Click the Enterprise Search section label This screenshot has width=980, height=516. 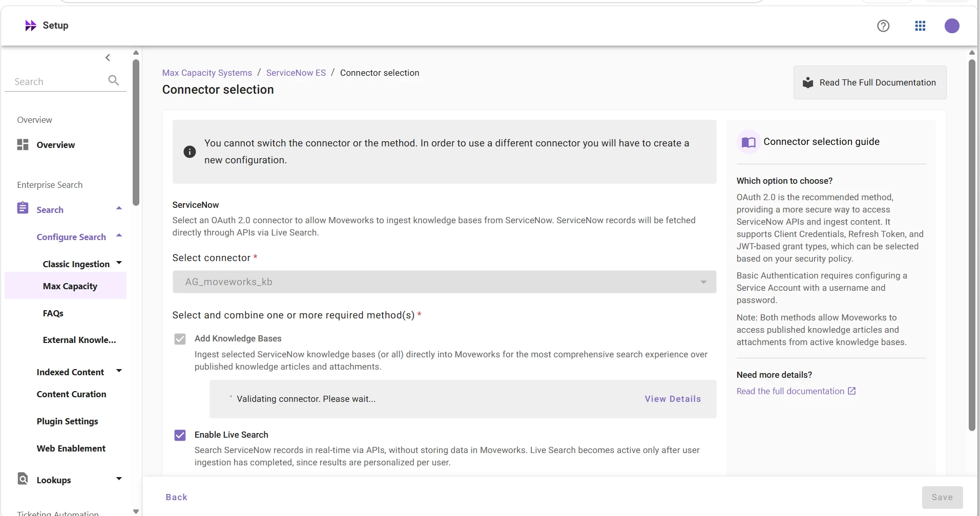coord(49,185)
